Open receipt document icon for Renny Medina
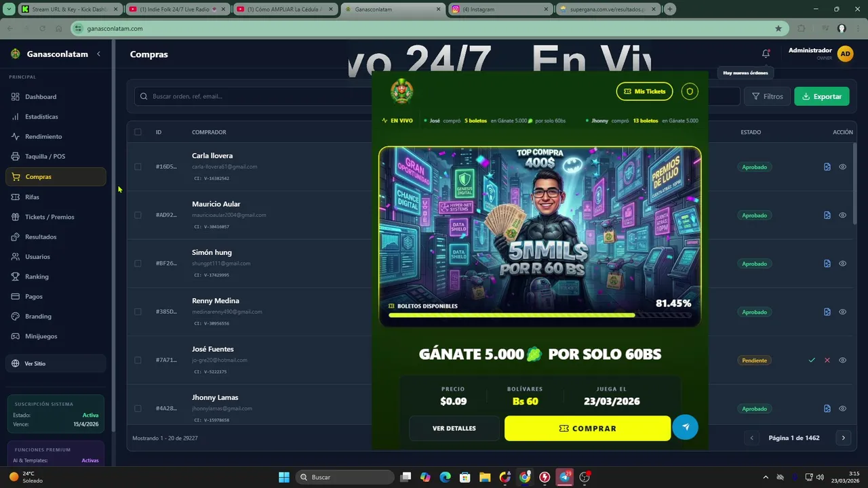The width and height of the screenshot is (868, 488). pos(827,312)
